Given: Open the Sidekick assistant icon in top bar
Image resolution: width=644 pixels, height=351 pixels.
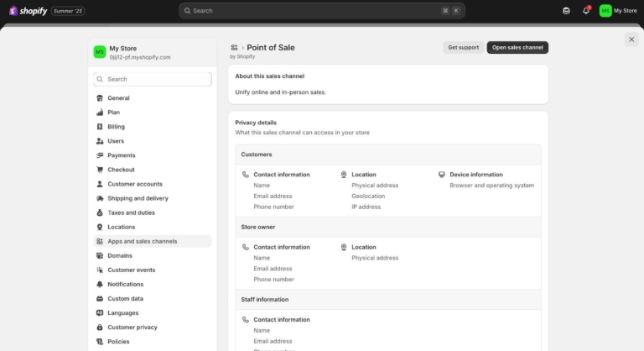Looking at the screenshot, I should point(566,11).
